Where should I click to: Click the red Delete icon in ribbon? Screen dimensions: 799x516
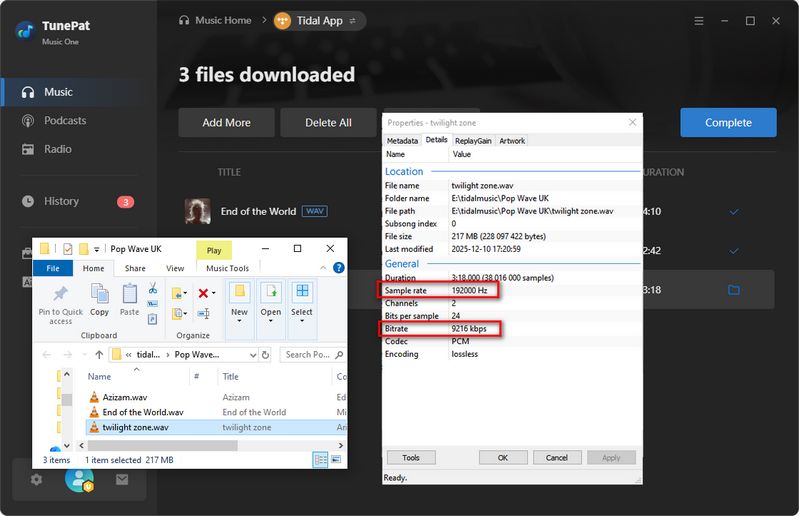[204, 293]
